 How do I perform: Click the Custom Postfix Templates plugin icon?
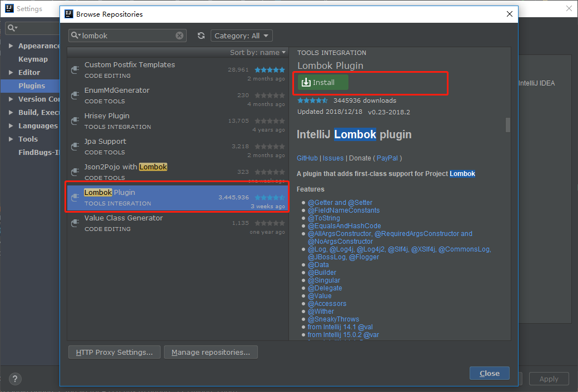tap(75, 69)
